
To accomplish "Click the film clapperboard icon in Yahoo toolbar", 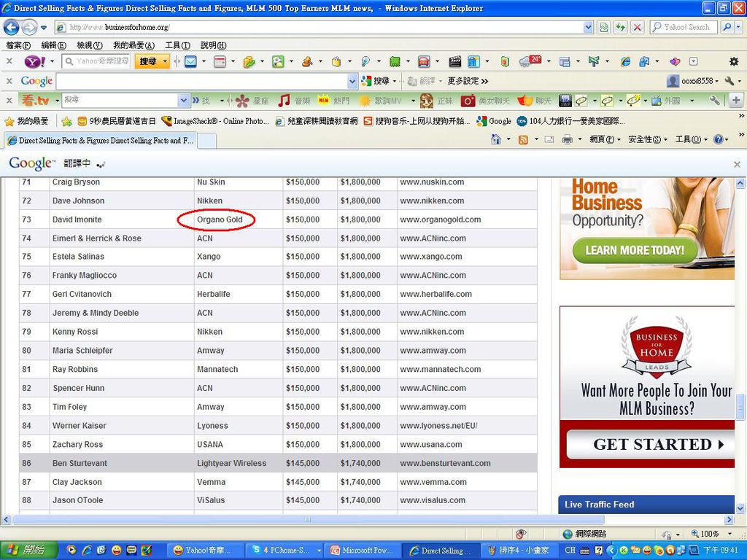I will (x=455, y=61).
